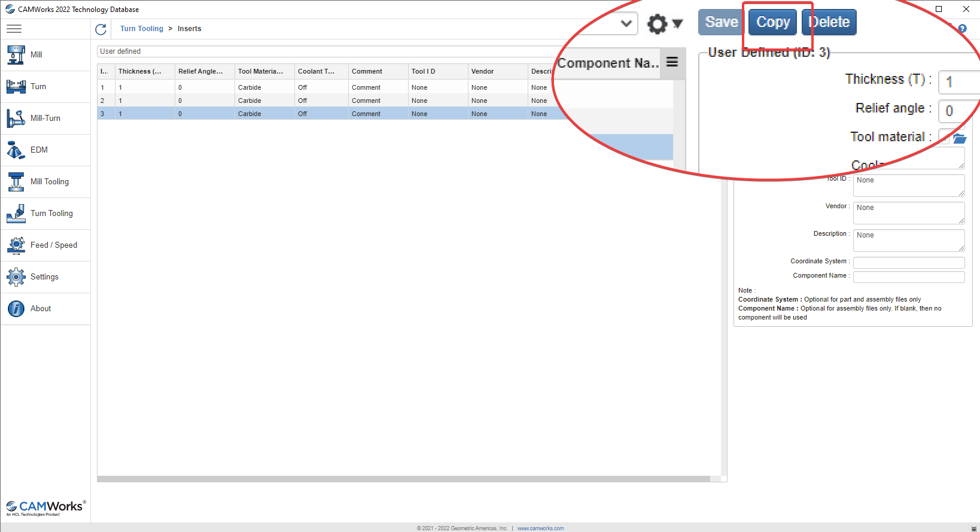Click the blue help question mark icon
Image resolution: width=980 pixels, height=532 pixels.
tap(962, 28)
